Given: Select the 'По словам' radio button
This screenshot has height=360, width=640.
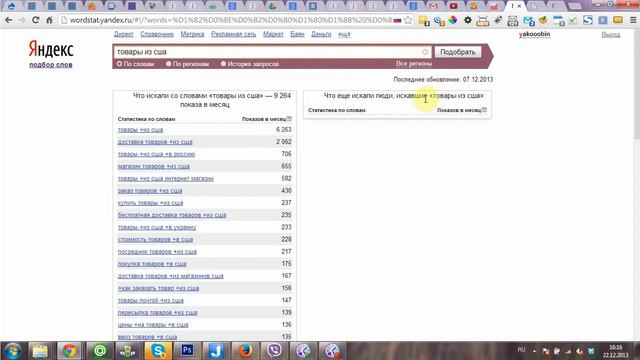Looking at the screenshot, I should tap(119, 64).
